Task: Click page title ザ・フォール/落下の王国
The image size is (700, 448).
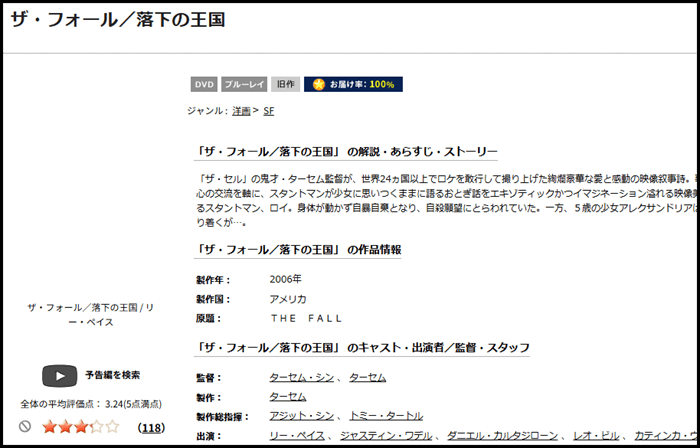Action: [117, 20]
